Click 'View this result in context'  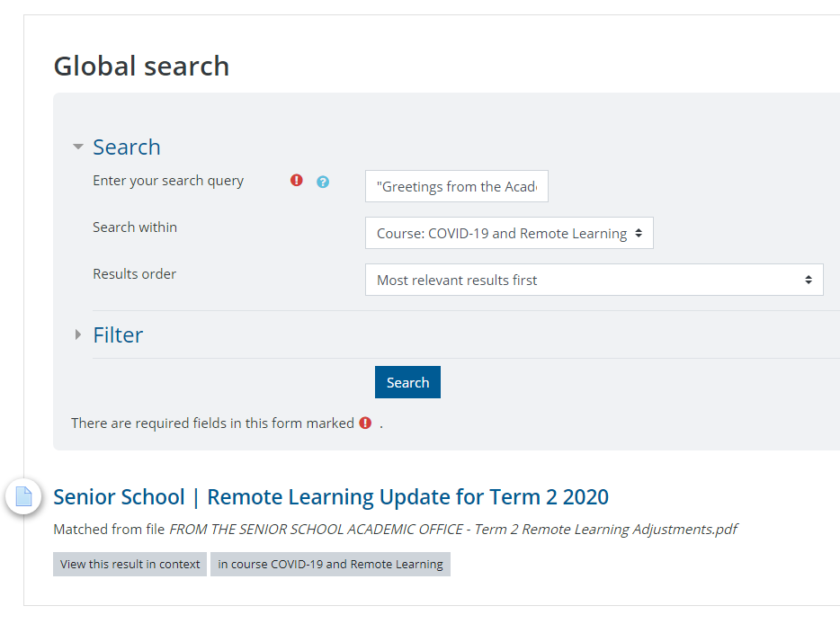130,564
